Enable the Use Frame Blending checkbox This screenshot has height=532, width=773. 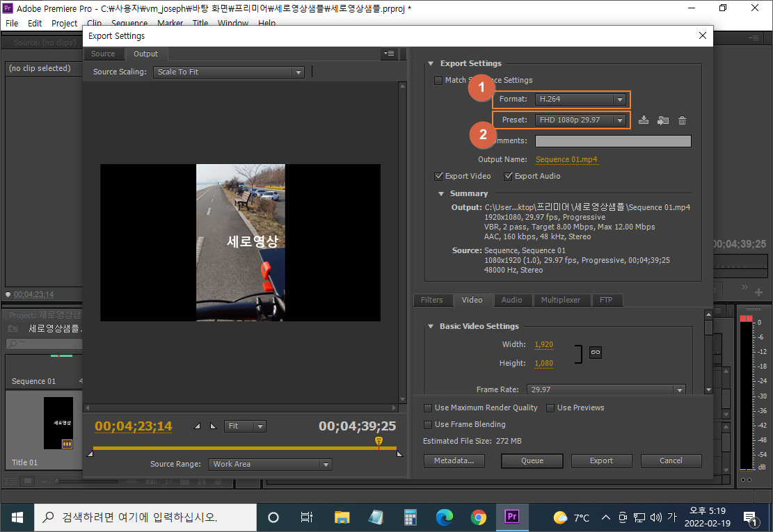point(428,425)
